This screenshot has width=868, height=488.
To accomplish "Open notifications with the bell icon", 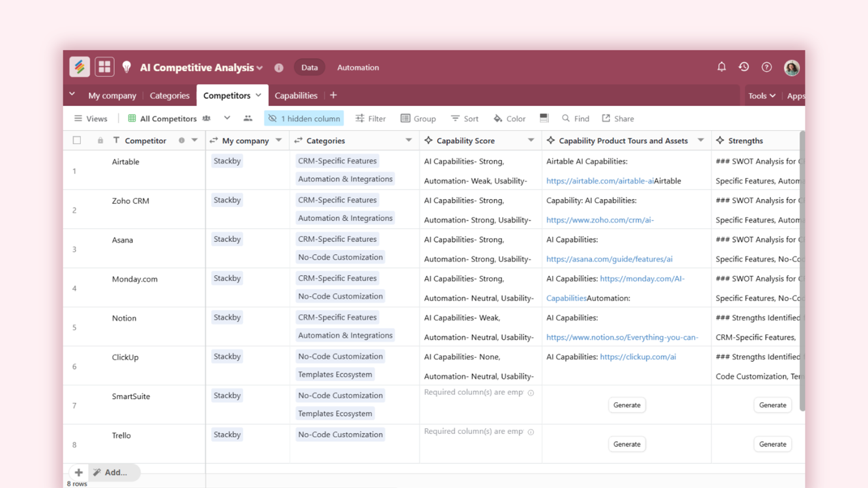I will coord(721,66).
